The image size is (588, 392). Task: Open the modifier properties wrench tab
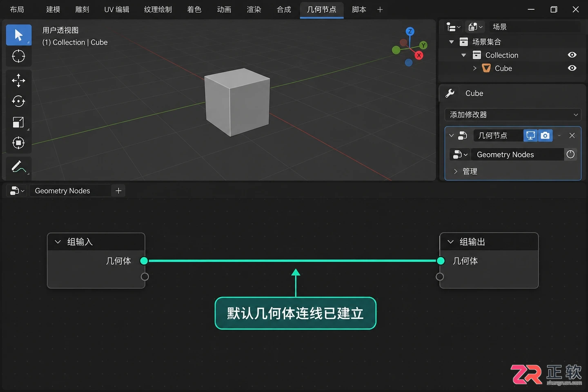click(x=450, y=93)
